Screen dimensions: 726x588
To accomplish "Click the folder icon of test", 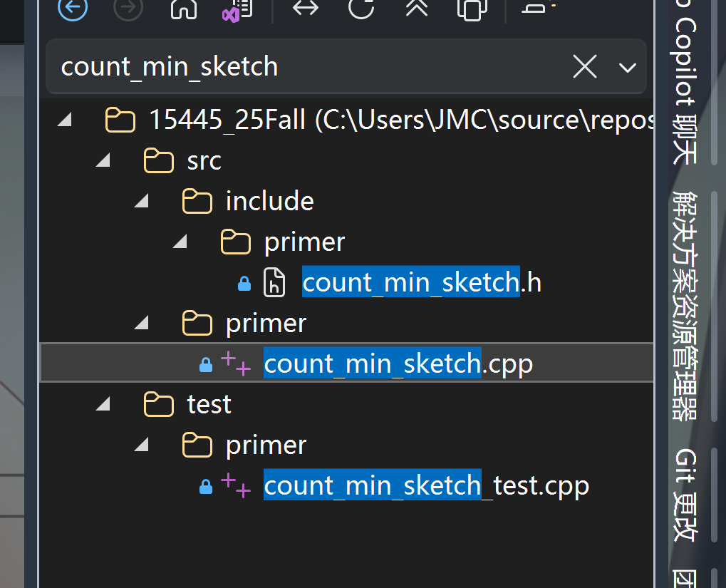I will [x=159, y=404].
